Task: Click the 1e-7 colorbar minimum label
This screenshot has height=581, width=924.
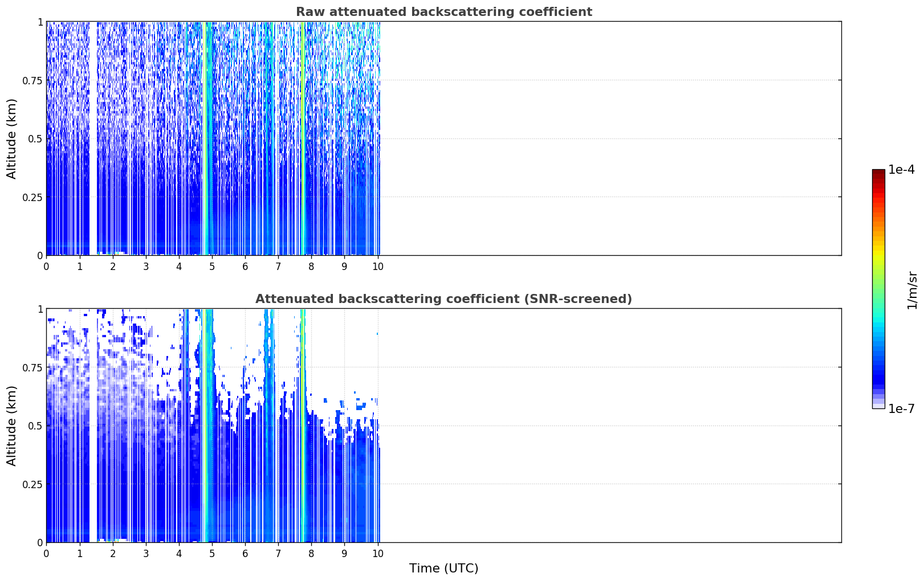Action: (x=901, y=409)
